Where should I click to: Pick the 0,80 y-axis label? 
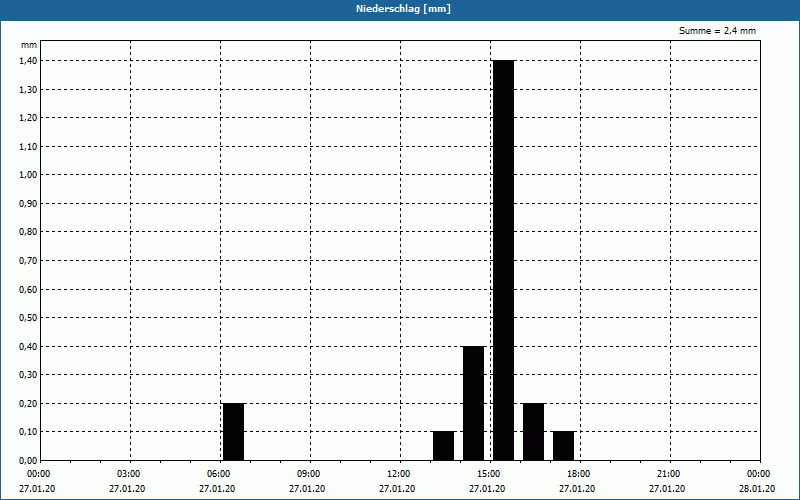click(x=29, y=232)
